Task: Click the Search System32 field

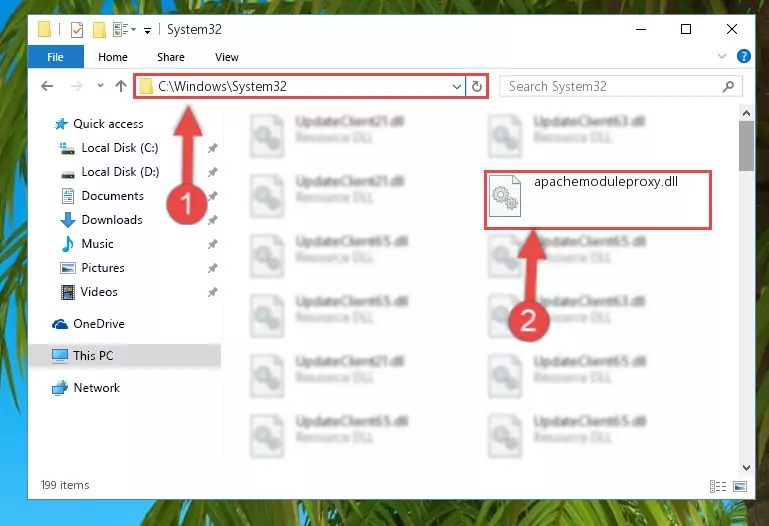Action: click(x=620, y=87)
